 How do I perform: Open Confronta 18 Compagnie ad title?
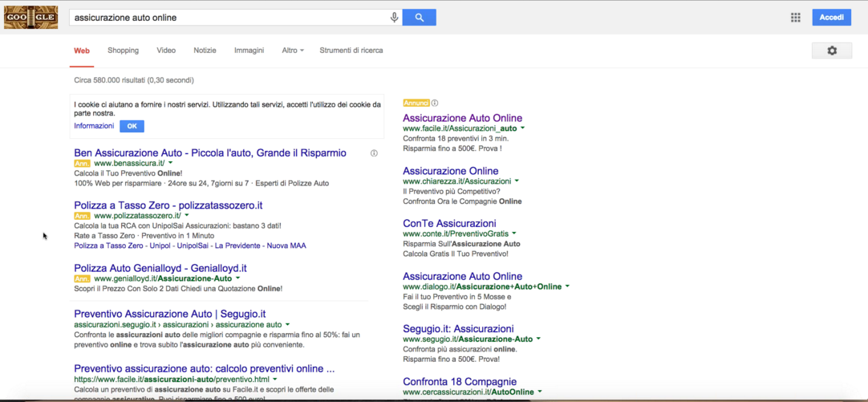coord(460,382)
